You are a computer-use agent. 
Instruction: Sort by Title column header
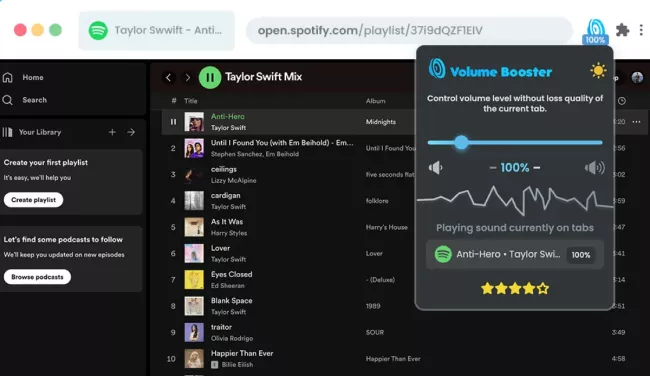pyautogui.click(x=191, y=101)
